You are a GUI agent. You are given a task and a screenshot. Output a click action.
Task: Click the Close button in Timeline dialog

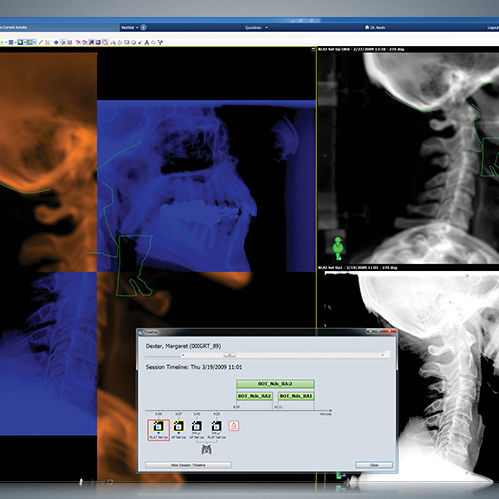coord(374,465)
